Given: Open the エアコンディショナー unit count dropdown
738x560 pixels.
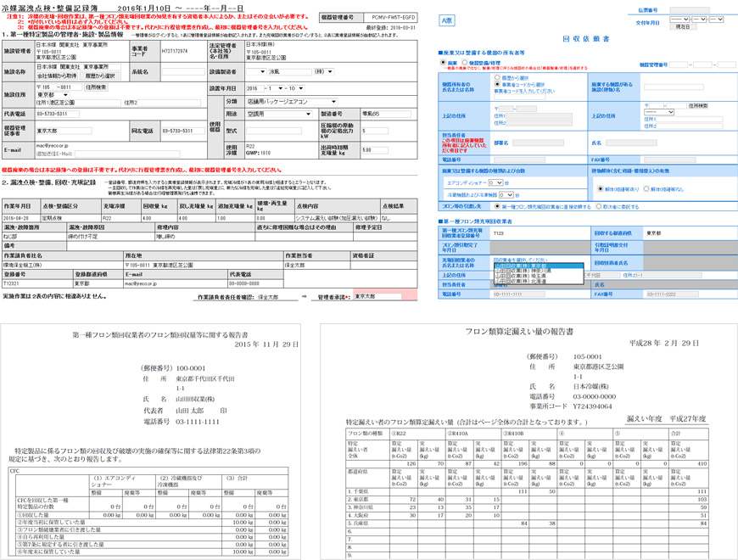Looking at the screenshot, I should point(495,182).
